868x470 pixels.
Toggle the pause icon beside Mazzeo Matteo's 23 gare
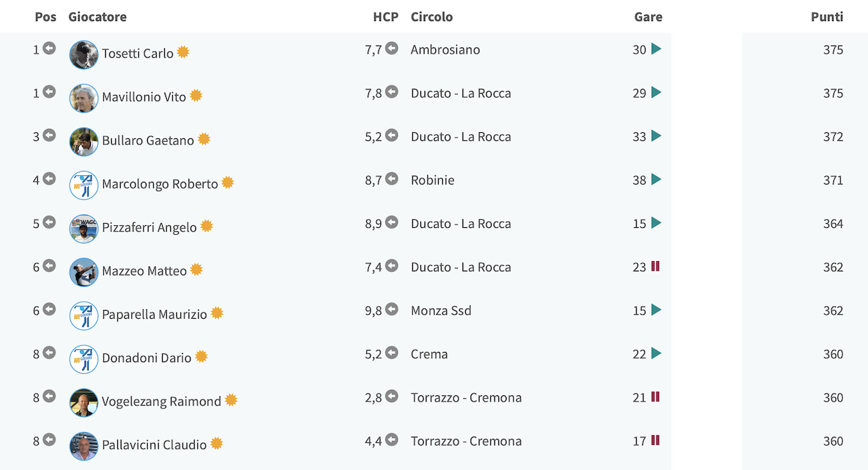tap(655, 267)
